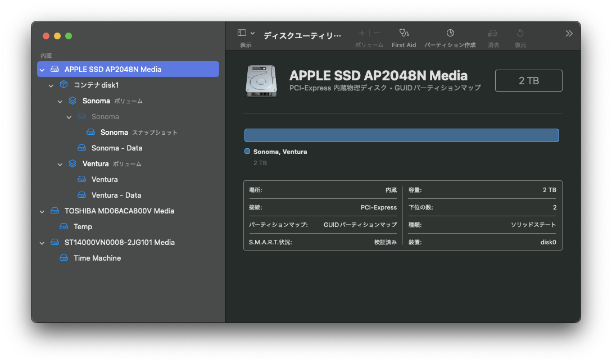Click the ディスクユーティリ… window title
This screenshot has height=364, width=612.
click(302, 35)
